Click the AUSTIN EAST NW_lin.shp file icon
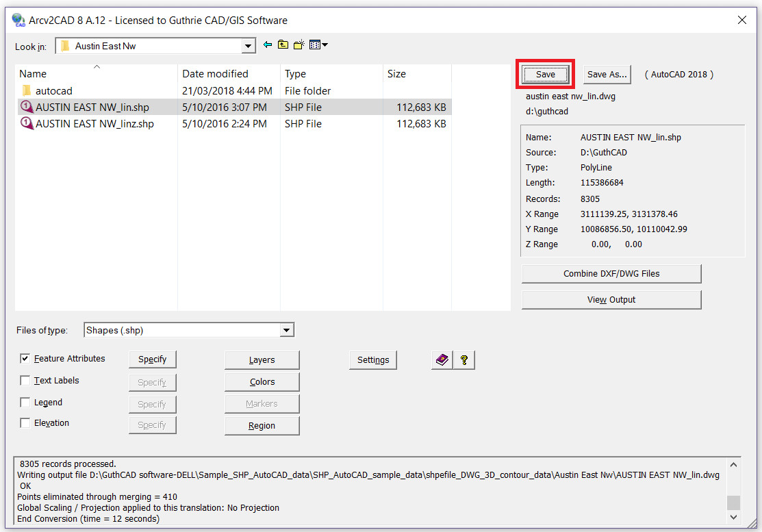 26,107
